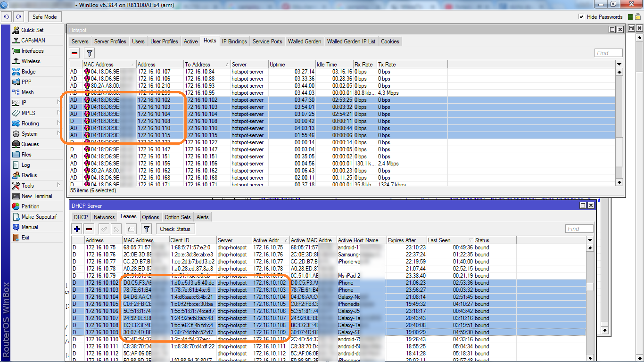Screen dimensions: 644x362
Task: Select host row with address 172.16.10.210
Action: (342, 86)
